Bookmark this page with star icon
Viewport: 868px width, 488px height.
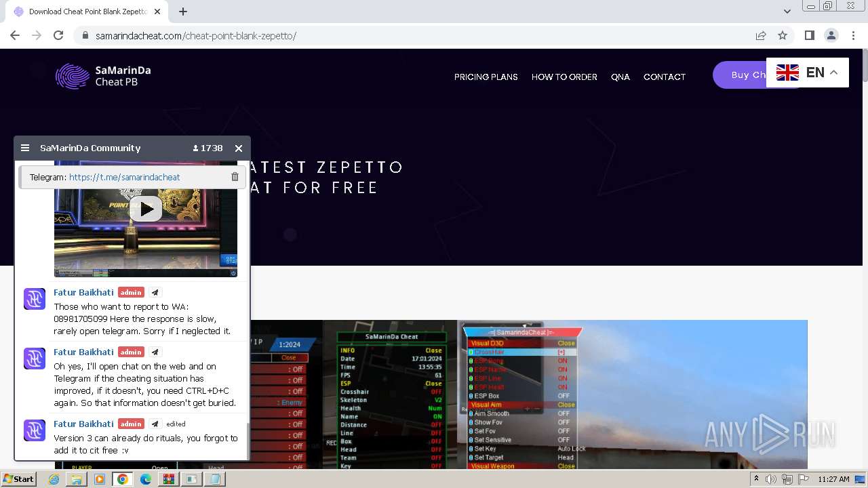[x=783, y=35]
